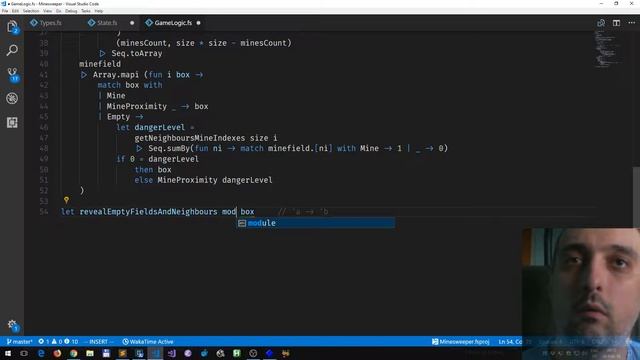Click the Minesweeper.fsproj status bar item

pos(460,342)
